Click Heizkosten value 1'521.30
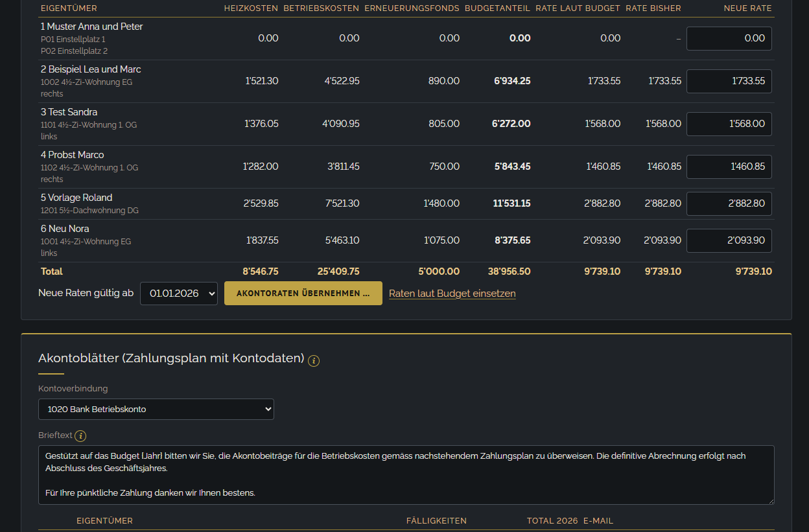Screen dimensions: 809x532 point(262,81)
